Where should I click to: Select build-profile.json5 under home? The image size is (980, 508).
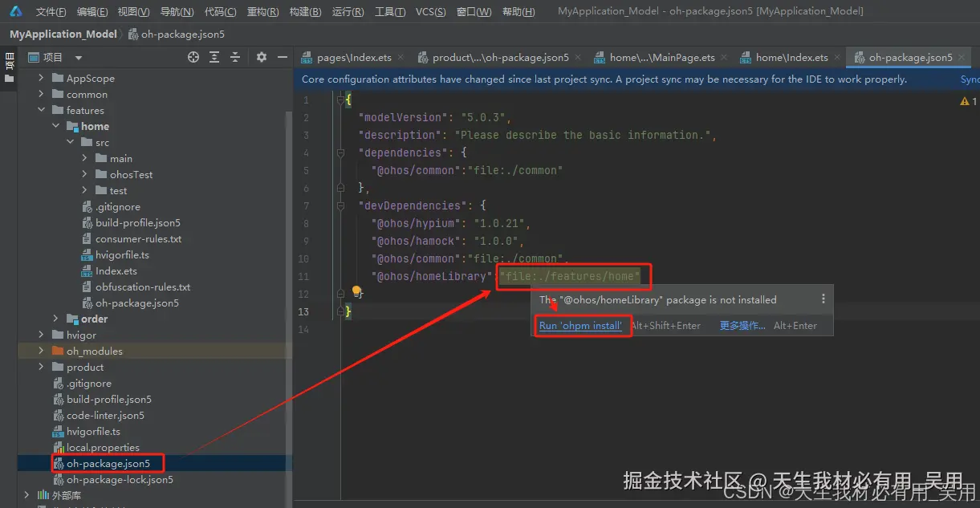(137, 223)
